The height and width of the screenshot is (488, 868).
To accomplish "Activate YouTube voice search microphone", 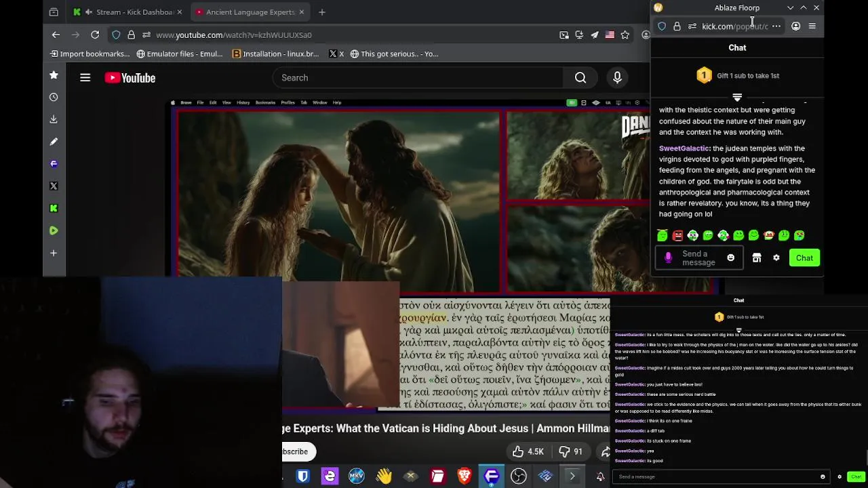I will 617,78.
